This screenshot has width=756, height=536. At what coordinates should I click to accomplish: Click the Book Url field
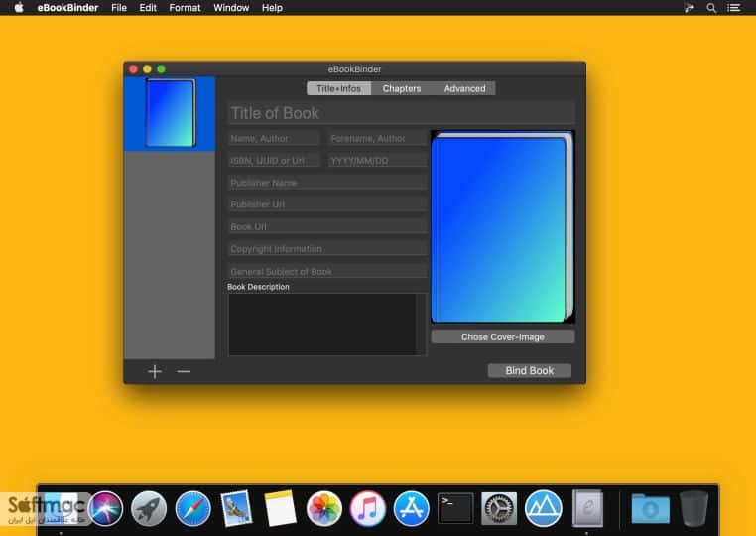327,226
